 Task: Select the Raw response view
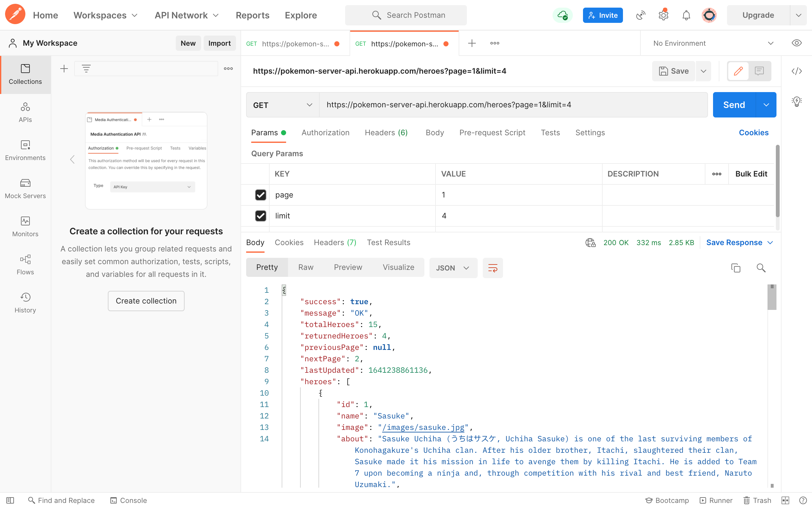click(x=306, y=267)
